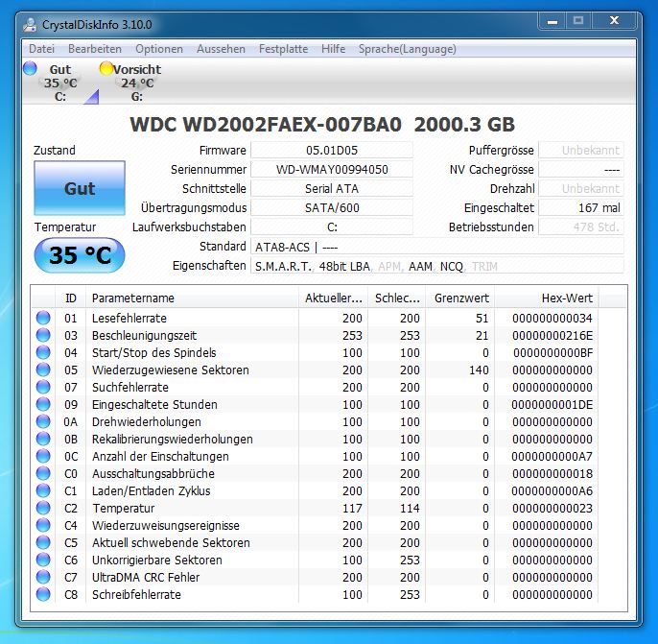Click status orb of Start/Stop des Spindels
This screenshot has width=658, height=644.
43,352
